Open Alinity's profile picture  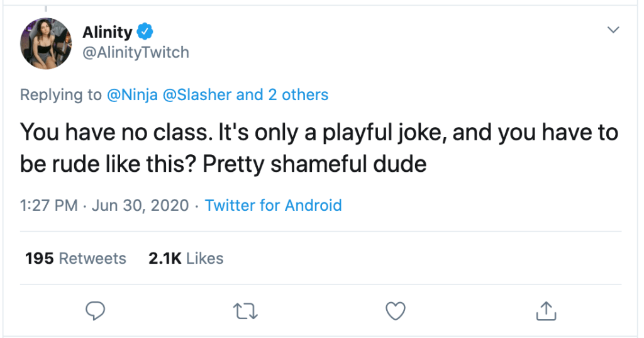point(45,43)
